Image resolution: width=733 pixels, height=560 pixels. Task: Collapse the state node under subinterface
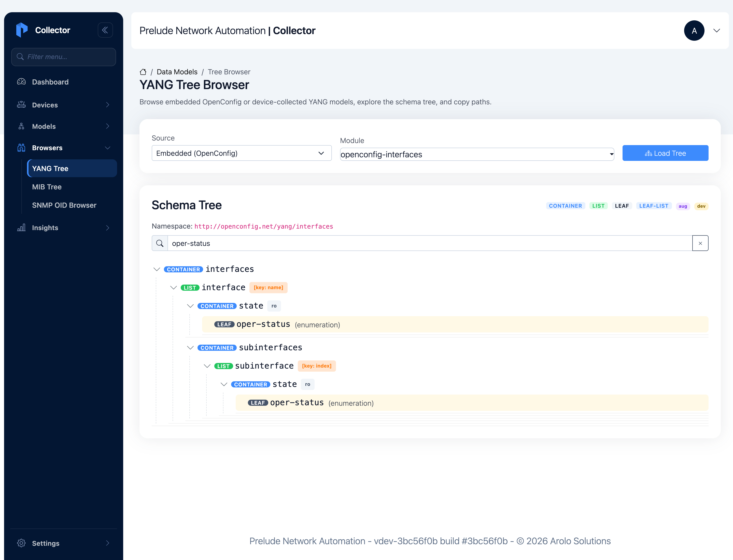(x=224, y=384)
